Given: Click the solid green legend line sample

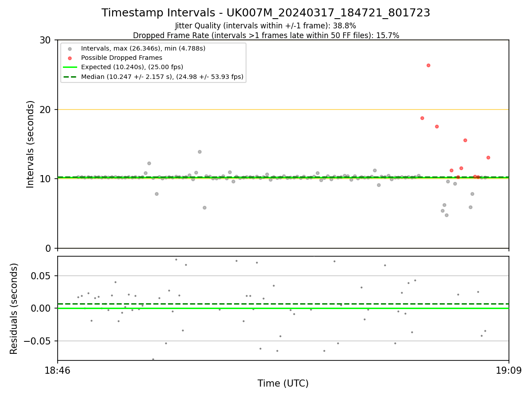Looking at the screenshot, I should (x=70, y=67).
